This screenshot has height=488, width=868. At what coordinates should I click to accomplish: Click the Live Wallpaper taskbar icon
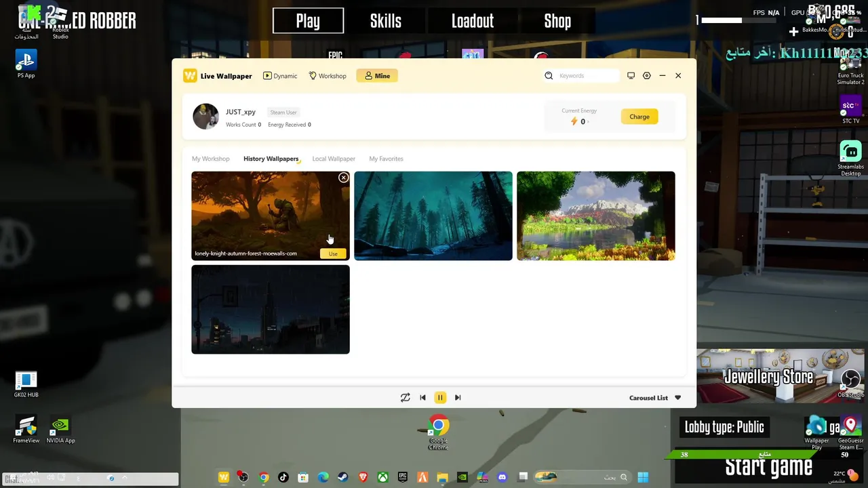coord(223,477)
